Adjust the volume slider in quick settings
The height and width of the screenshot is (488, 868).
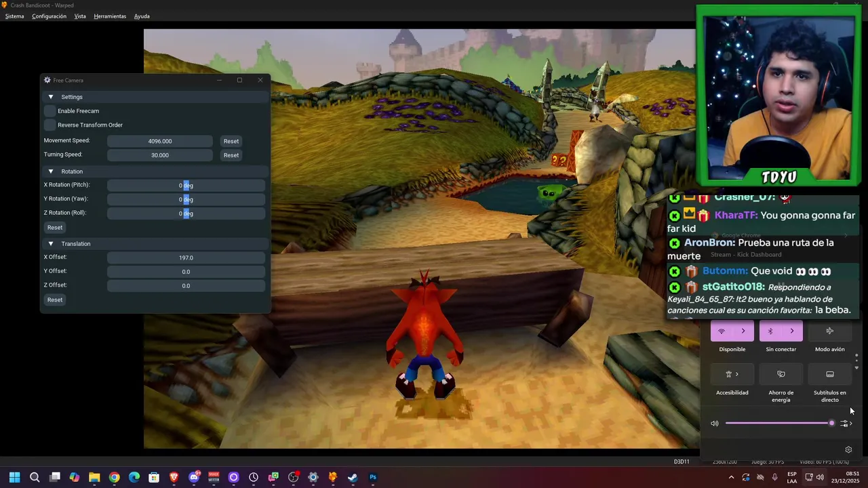point(779,424)
